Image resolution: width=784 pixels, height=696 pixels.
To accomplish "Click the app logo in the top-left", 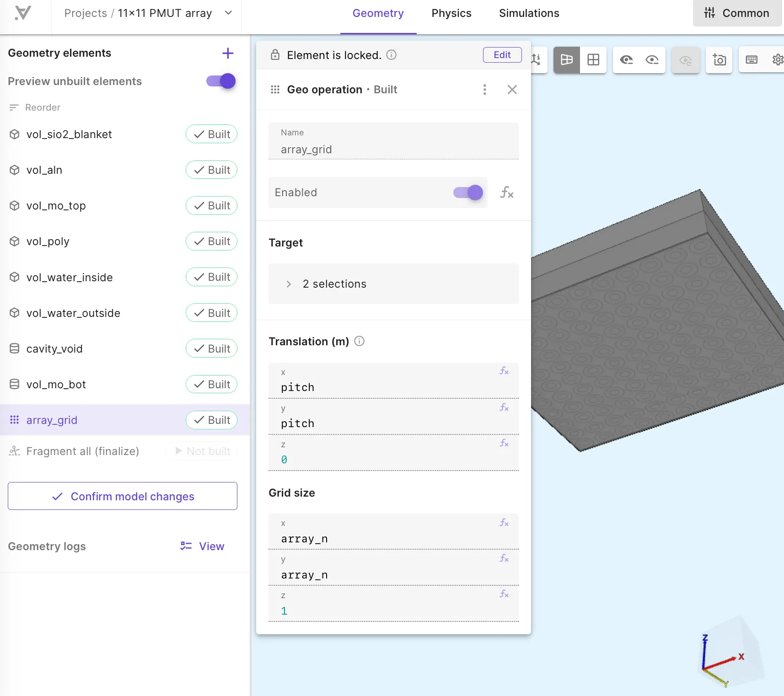I will 23,13.
